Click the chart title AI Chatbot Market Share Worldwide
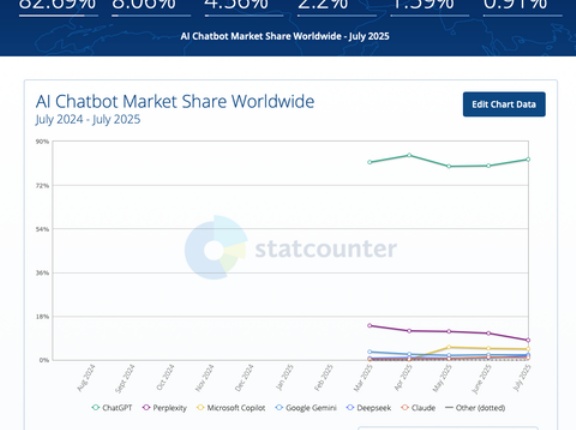The height and width of the screenshot is (430, 576). pos(175,101)
